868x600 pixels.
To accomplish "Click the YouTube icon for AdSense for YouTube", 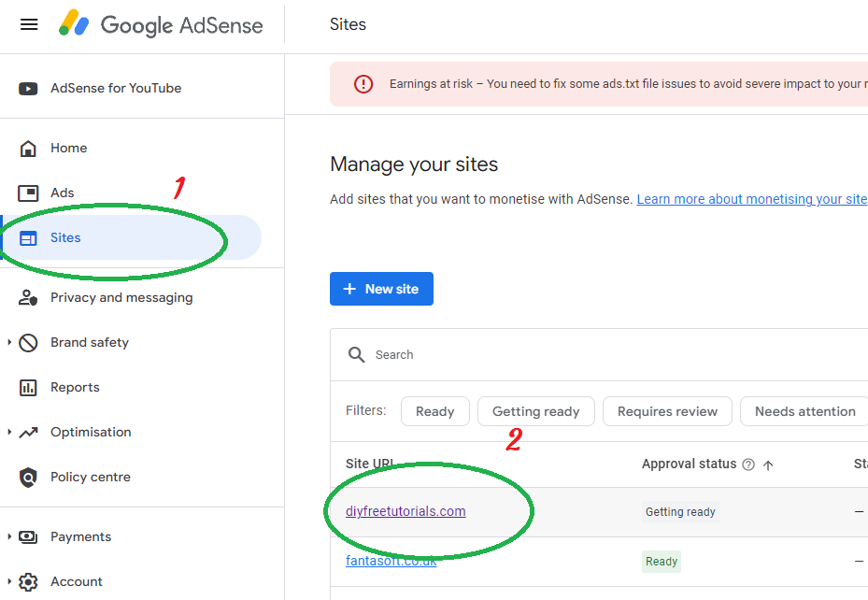I will tap(28, 89).
